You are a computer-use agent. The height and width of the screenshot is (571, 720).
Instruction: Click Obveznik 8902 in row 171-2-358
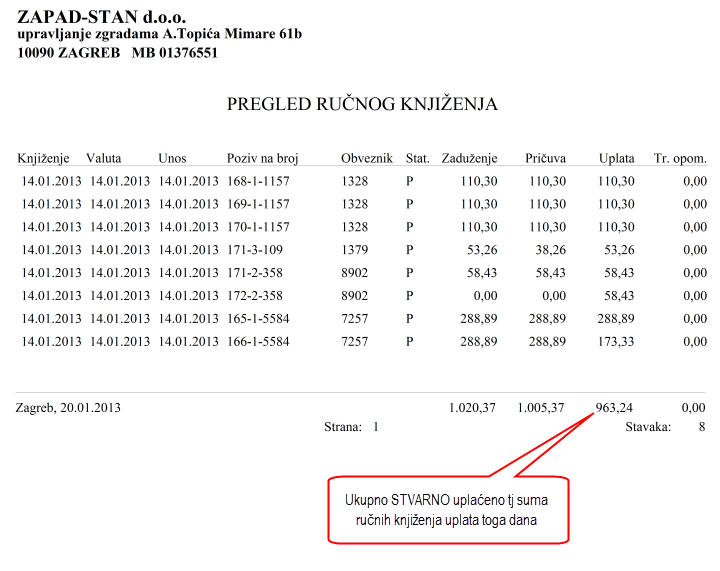354,273
